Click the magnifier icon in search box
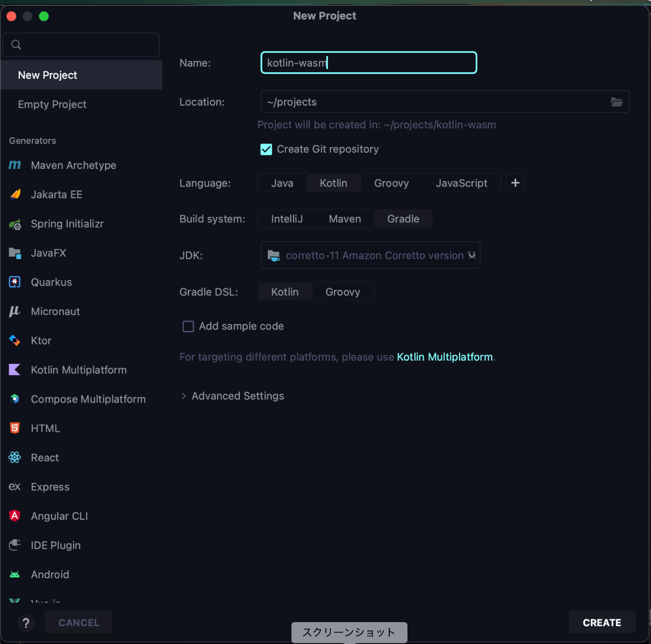The width and height of the screenshot is (651, 644). click(x=16, y=45)
